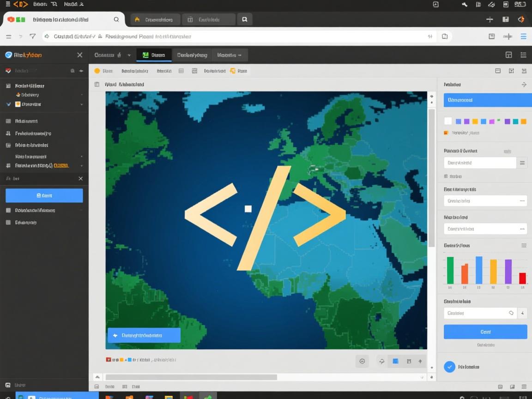Click the orange code-brackets logo in title bar

[x=20, y=4]
